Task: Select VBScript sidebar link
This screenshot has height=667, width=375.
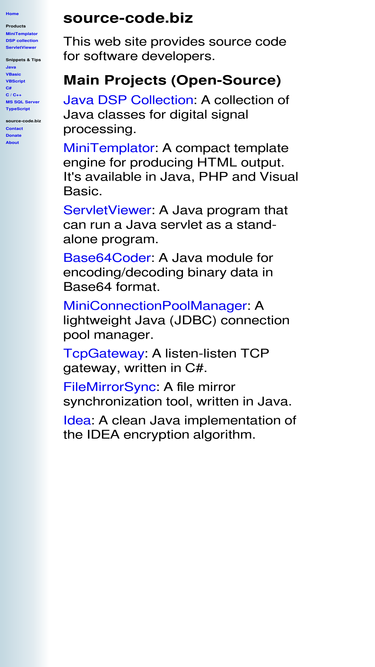Action: [x=15, y=81]
